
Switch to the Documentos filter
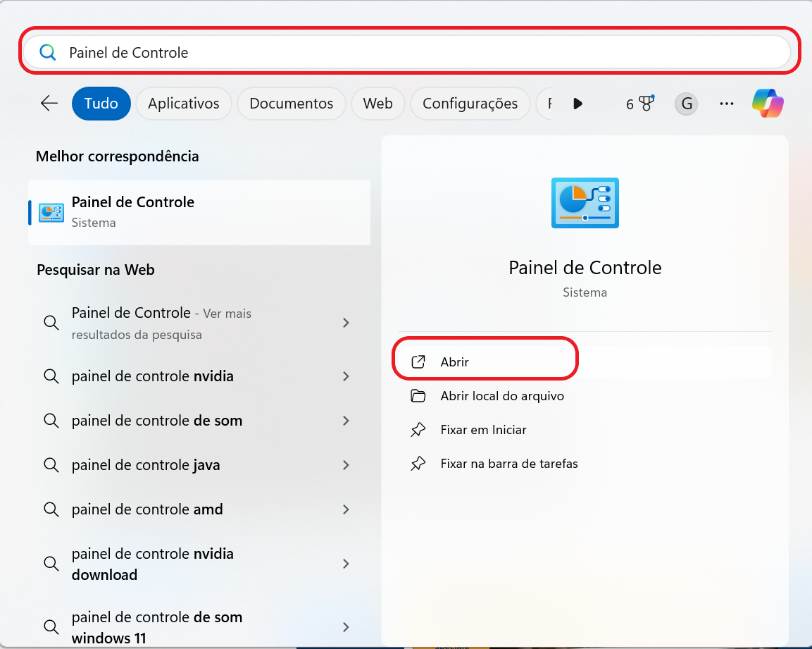point(291,103)
